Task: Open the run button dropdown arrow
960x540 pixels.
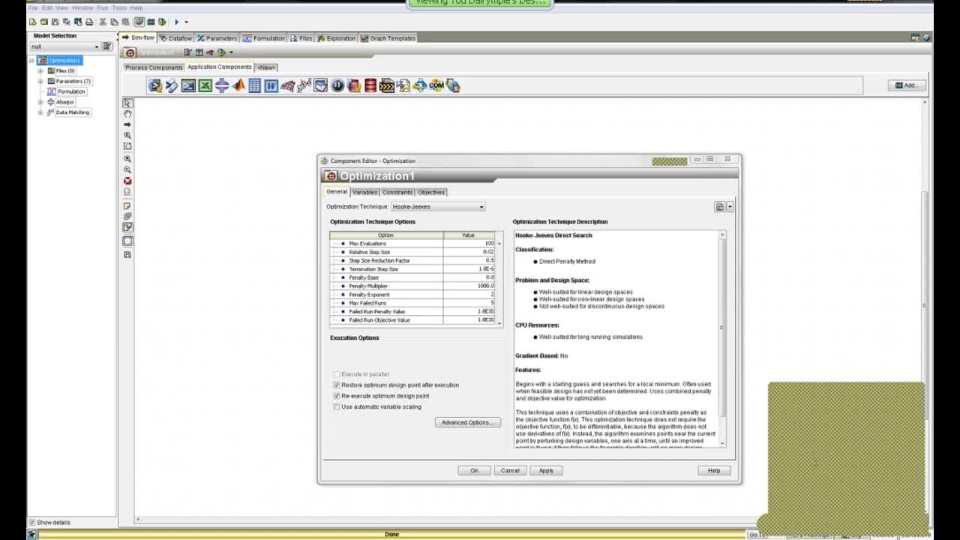Action: click(187, 22)
